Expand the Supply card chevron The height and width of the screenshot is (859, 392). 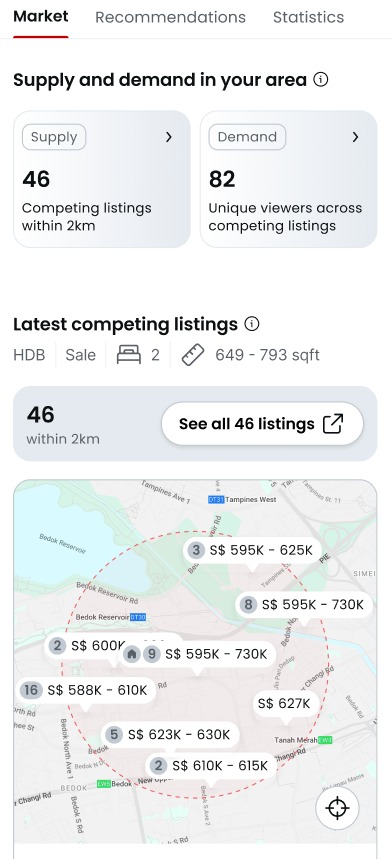[x=169, y=137]
